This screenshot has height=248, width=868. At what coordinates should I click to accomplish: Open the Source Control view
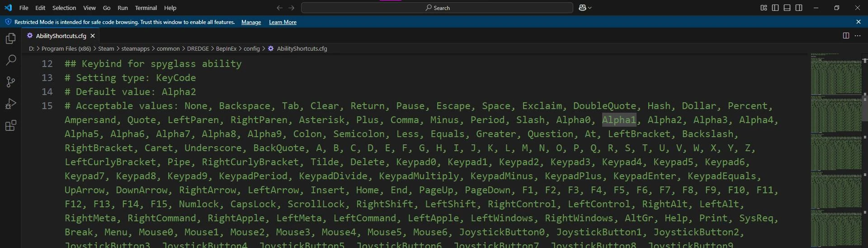[11, 82]
